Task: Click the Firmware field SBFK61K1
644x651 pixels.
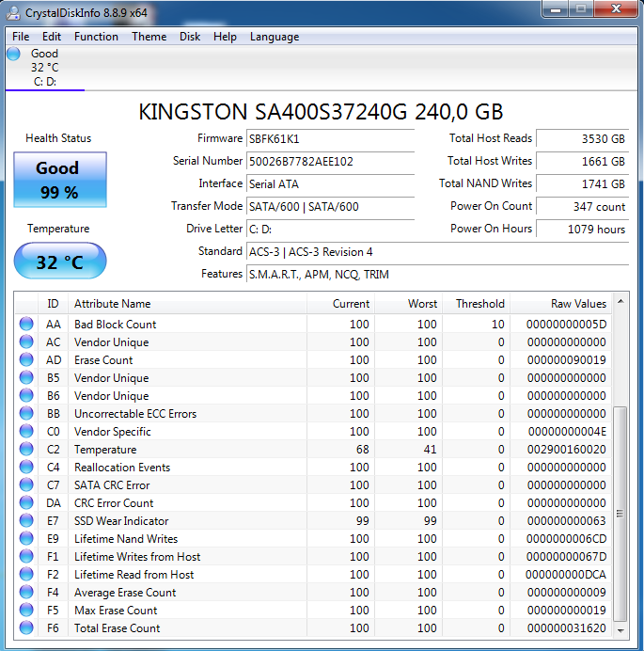Action: [x=330, y=138]
